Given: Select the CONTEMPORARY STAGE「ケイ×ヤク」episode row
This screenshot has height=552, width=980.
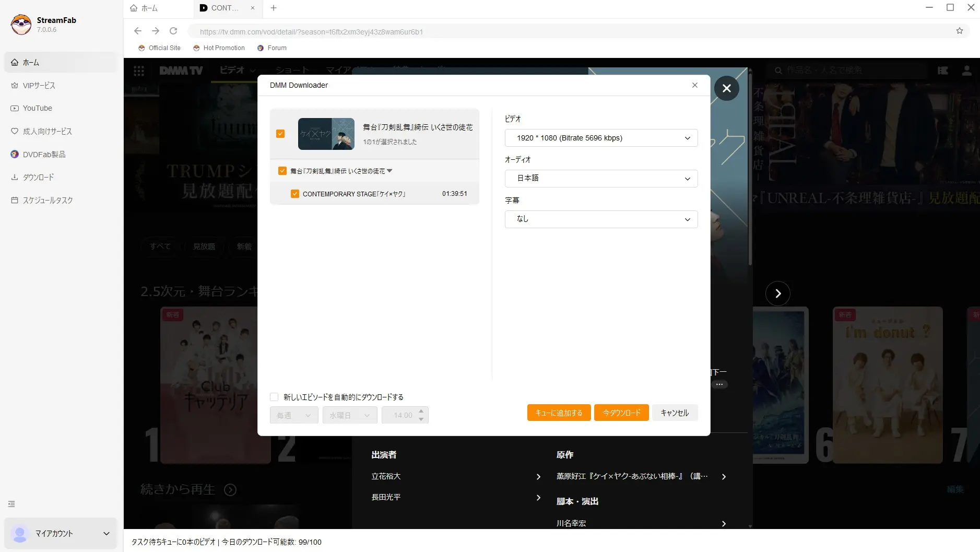Looking at the screenshot, I should pyautogui.click(x=374, y=194).
